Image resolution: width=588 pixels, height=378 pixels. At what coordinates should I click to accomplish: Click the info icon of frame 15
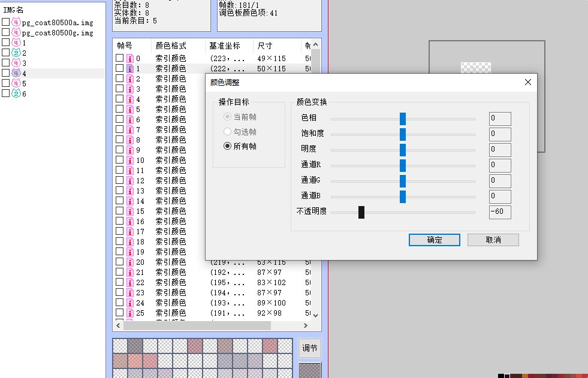click(x=129, y=211)
